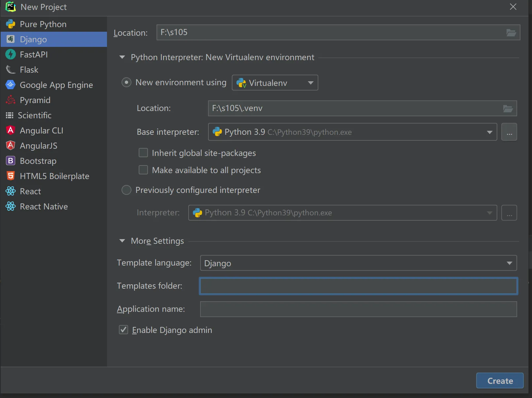Close the New Project dialog
Image resolution: width=532 pixels, height=398 pixels.
tap(513, 7)
